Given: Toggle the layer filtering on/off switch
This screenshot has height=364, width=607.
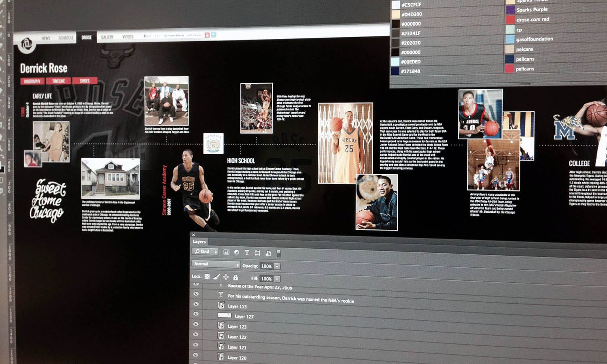Looking at the screenshot, I should tap(278, 254).
